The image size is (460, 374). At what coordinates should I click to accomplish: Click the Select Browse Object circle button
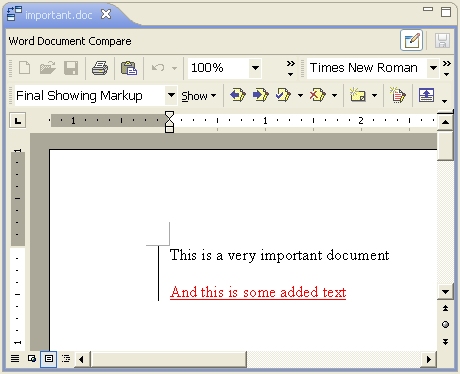[445, 325]
